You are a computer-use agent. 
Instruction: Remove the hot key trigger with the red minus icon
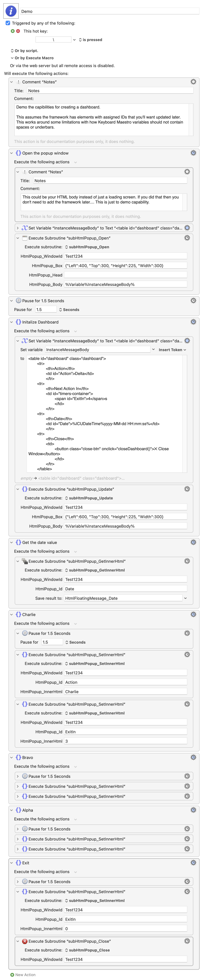18,31
